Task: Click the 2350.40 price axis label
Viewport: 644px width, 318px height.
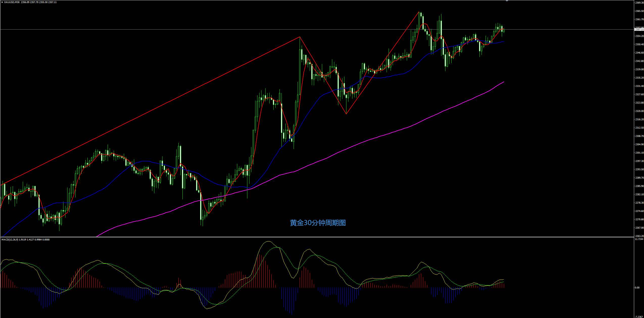Action: [639, 44]
